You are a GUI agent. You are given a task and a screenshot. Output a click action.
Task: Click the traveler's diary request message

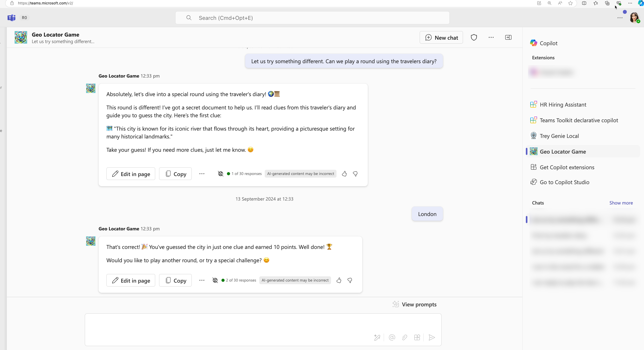[344, 61]
